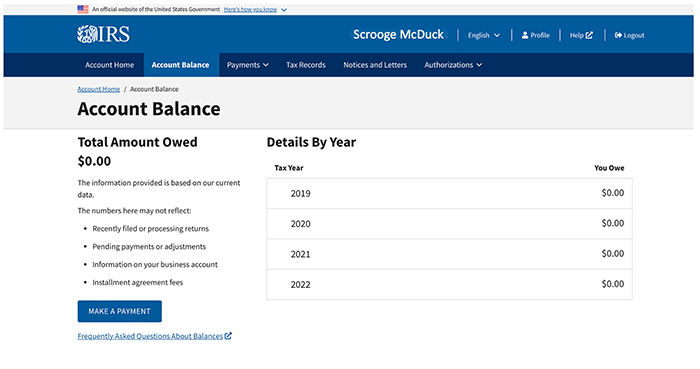Open Notices and Letters tab
This screenshot has width=700, height=369.
pos(375,65)
